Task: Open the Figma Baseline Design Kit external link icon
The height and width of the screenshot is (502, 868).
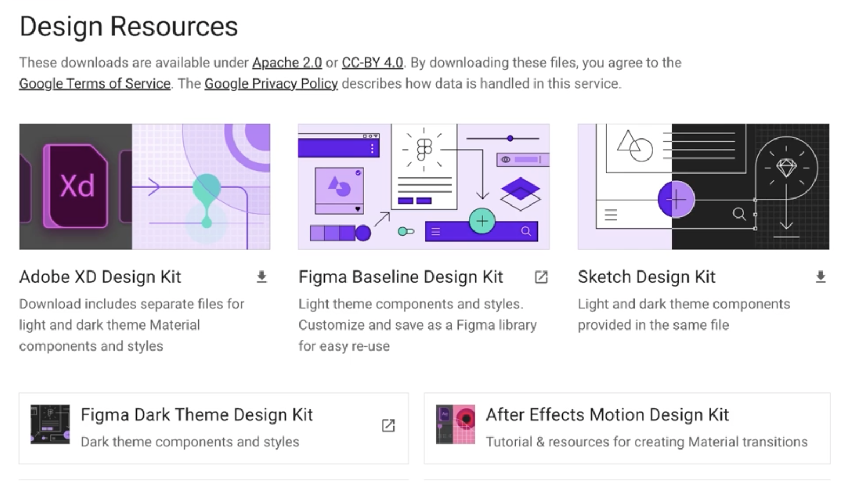Action: (541, 277)
